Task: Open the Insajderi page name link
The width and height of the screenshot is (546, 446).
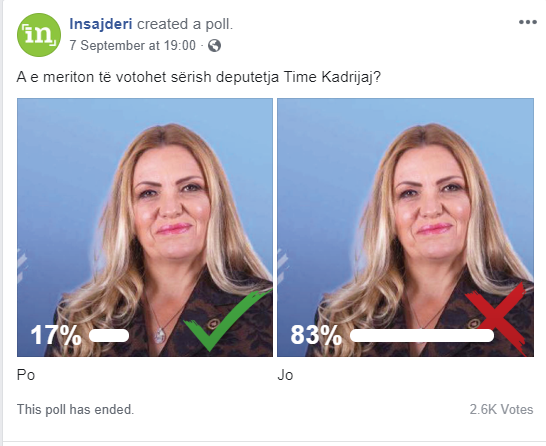Action: coord(101,24)
